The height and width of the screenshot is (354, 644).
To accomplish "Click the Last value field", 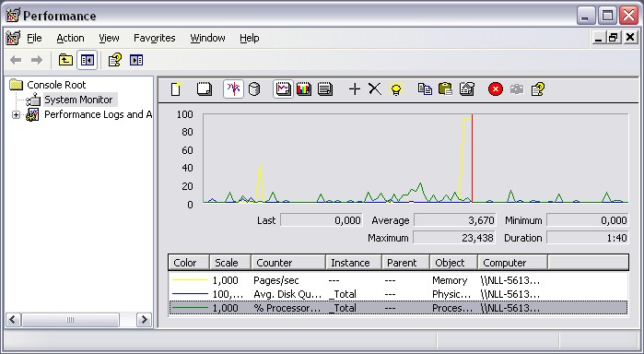I will pos(322,220).
